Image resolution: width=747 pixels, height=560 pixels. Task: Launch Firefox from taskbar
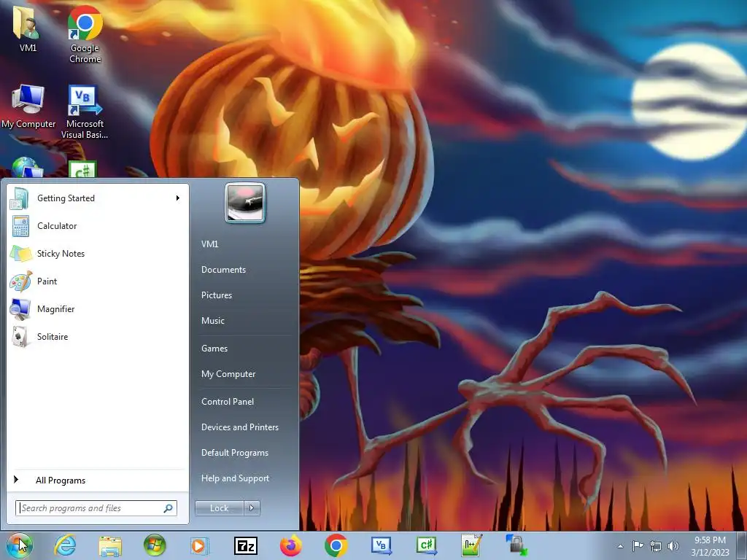pos(290,545)
